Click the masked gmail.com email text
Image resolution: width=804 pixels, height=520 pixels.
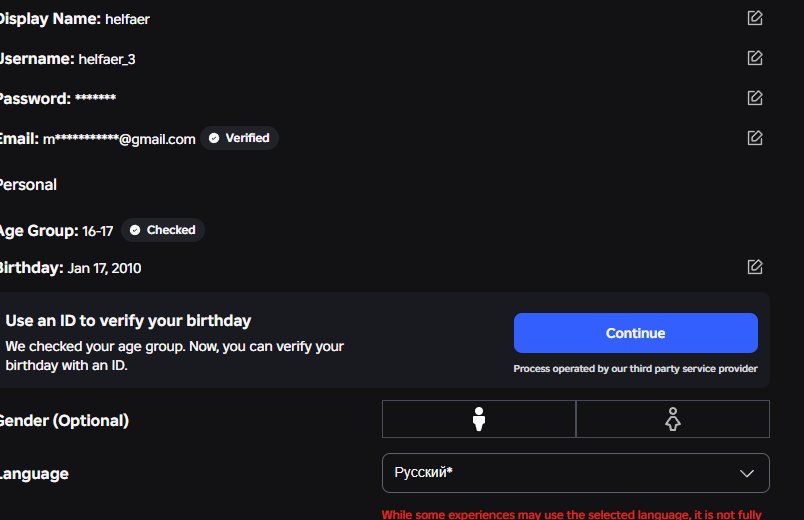pyautogui.click(x=119, y=139)
